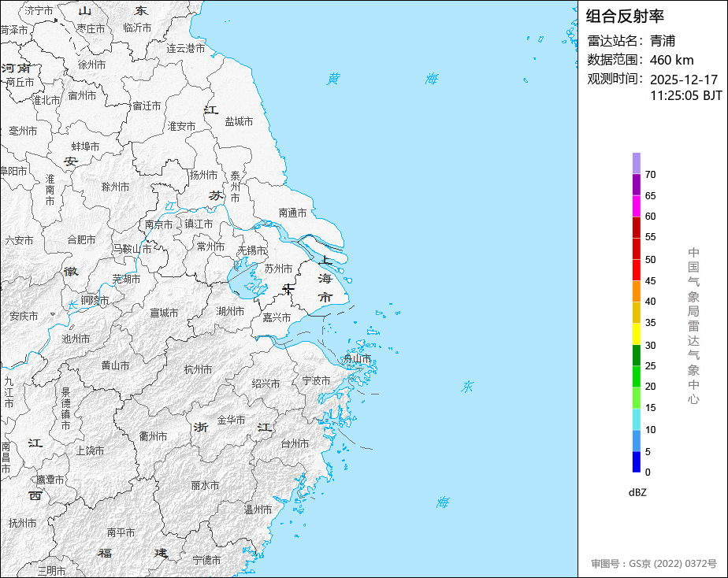Image resolution: width=728 pixels, height=578 pixels.
Task: Click the 70 value on the legend
Action: [x=650, y=175]
